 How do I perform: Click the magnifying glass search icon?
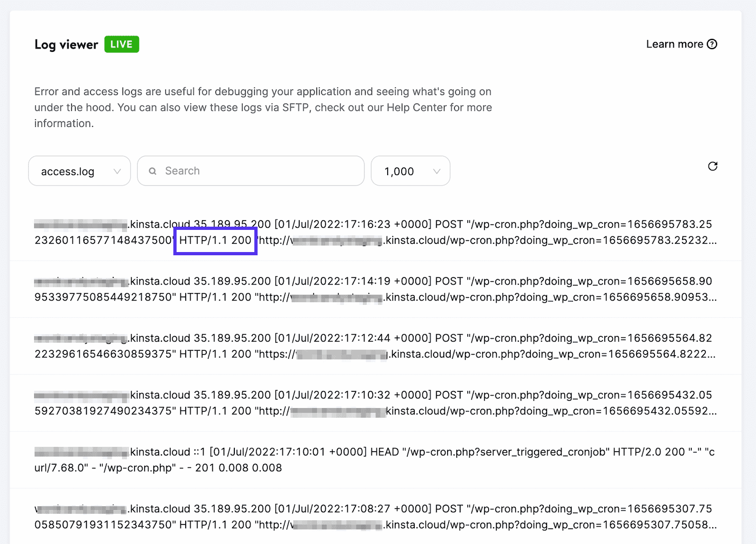point(153,171)
